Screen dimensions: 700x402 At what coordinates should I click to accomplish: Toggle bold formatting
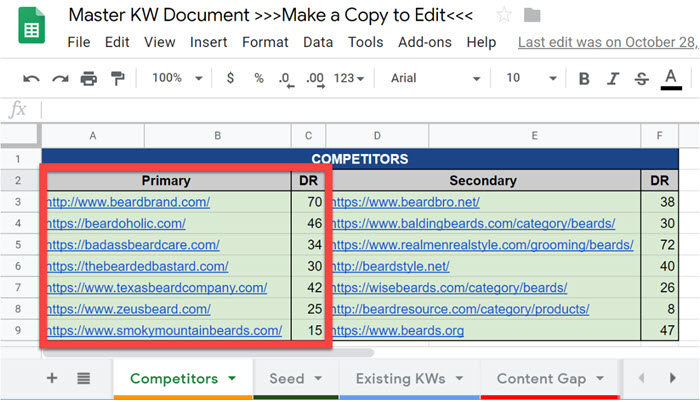tap(584, 79)
